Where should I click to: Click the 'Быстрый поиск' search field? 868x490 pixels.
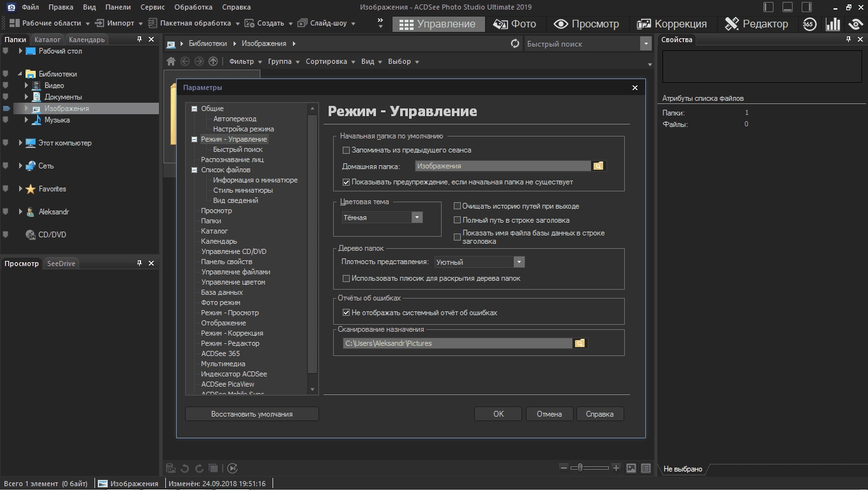pyautogui.click(x=583, y=44)
